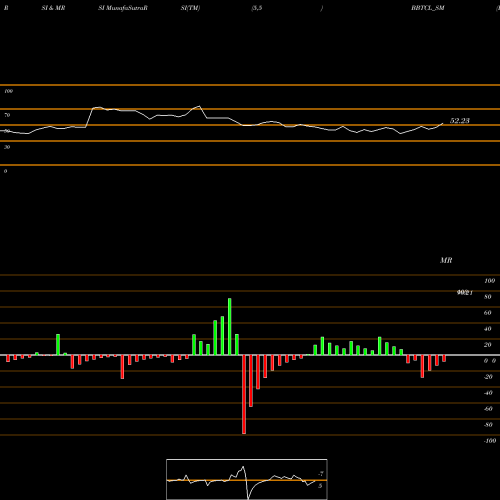Screen dimensions: 500x500
Task: Open the mini overview chart thumbnail
Action: pyautogui.click(x=247, y=479)
